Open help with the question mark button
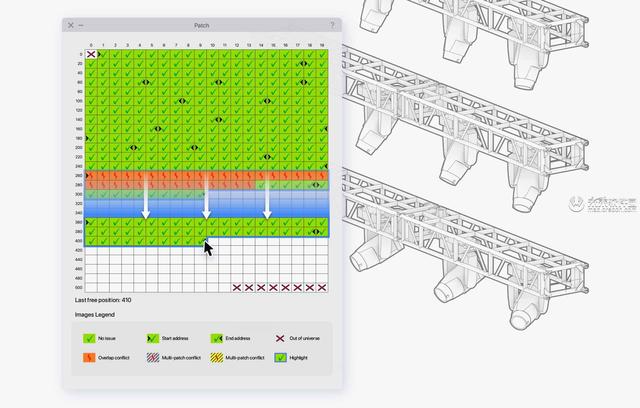The image size is (640, 408). (332, 25)
